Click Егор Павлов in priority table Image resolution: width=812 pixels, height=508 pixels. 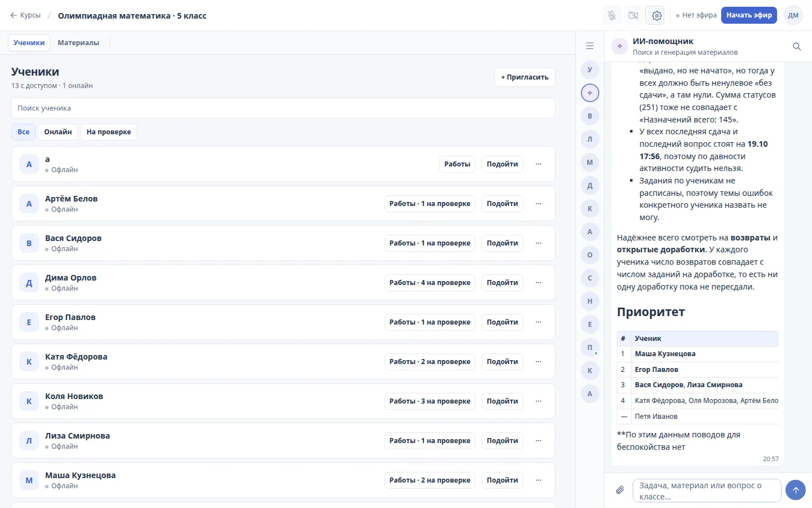coord(656,370)
